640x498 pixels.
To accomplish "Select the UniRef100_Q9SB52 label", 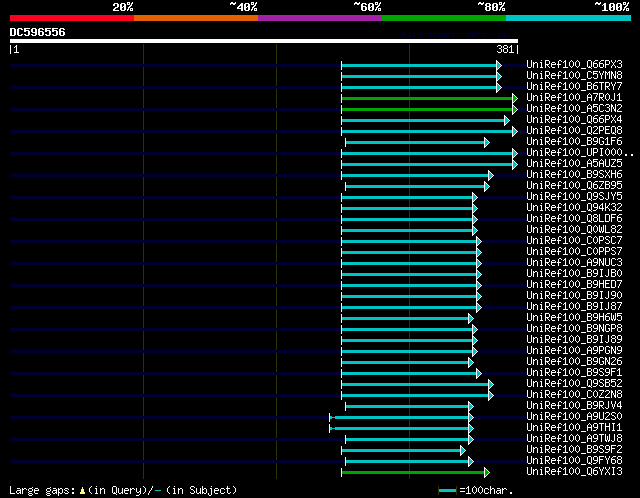I will click(574, 384).
